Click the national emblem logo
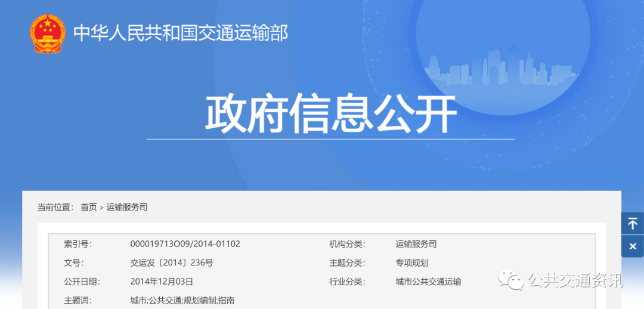The image size is (644, 309). pos(48,33)
